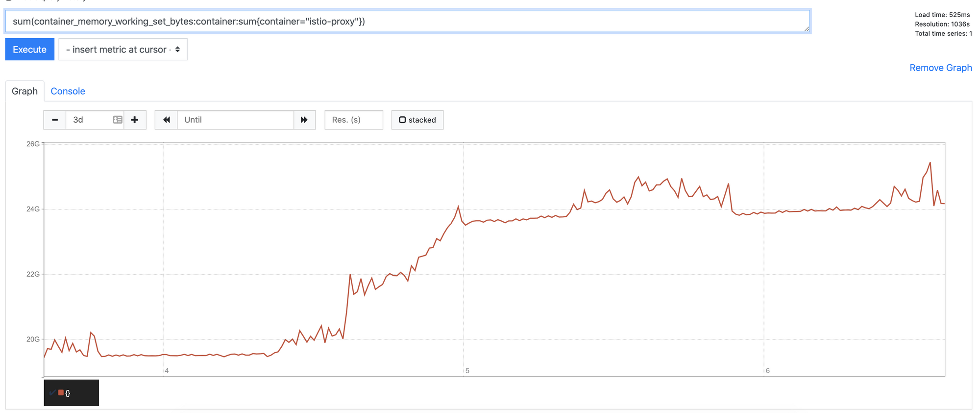980x413 pixels.
Task: Open insert metric at cursor dropdown
Action: [x=123, y=50]
